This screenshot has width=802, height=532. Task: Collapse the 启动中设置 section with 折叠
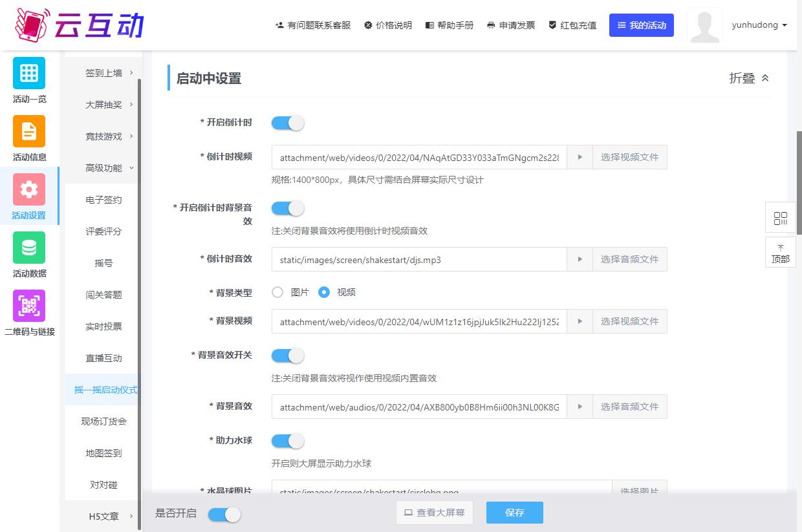(x=749, y=78)
